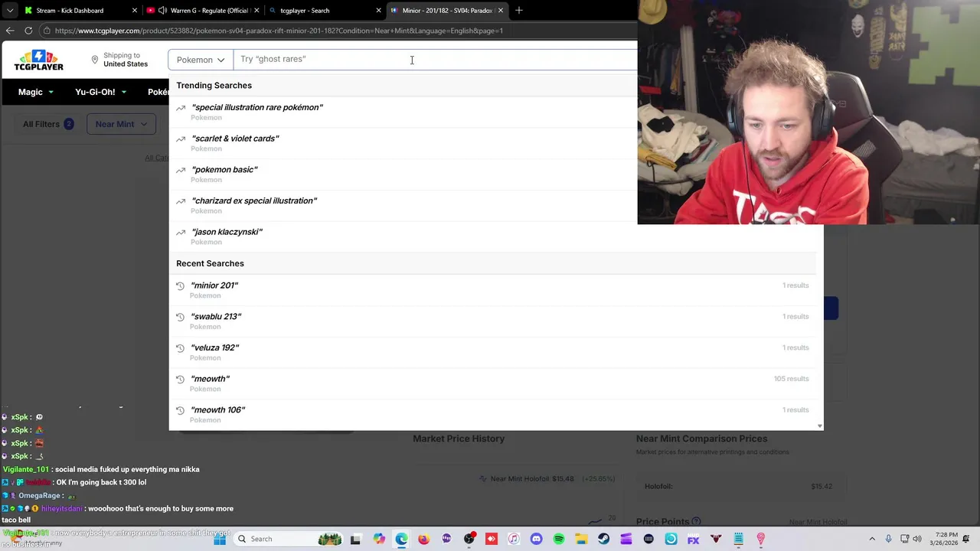Open Task View from the taskbar
Screen dimensions: 980x551
click(355, 539)
